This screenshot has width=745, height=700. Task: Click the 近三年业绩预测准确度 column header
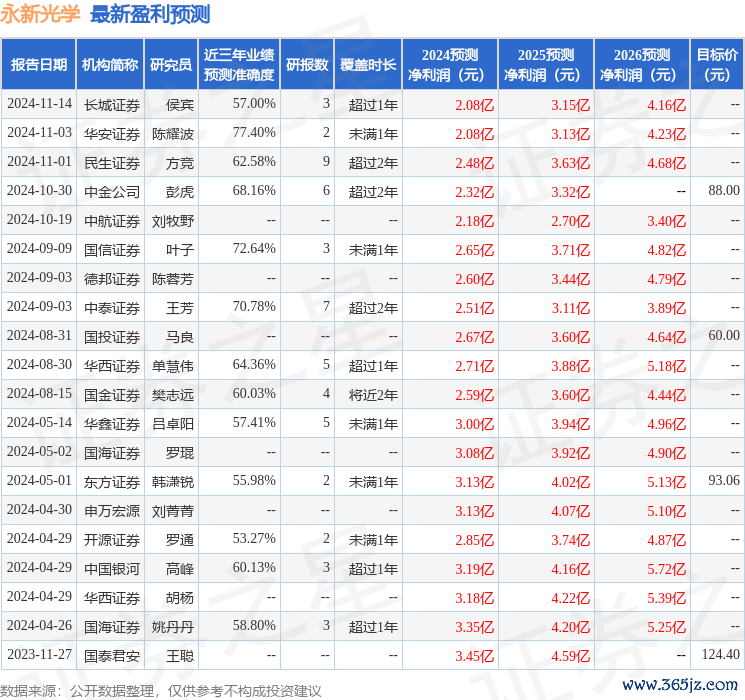(239, 65)
